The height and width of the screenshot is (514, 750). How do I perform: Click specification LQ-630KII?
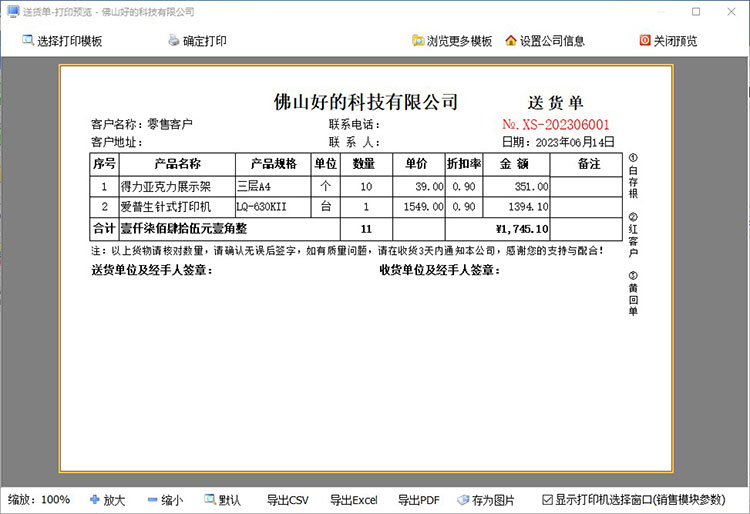tap(261, 207)
